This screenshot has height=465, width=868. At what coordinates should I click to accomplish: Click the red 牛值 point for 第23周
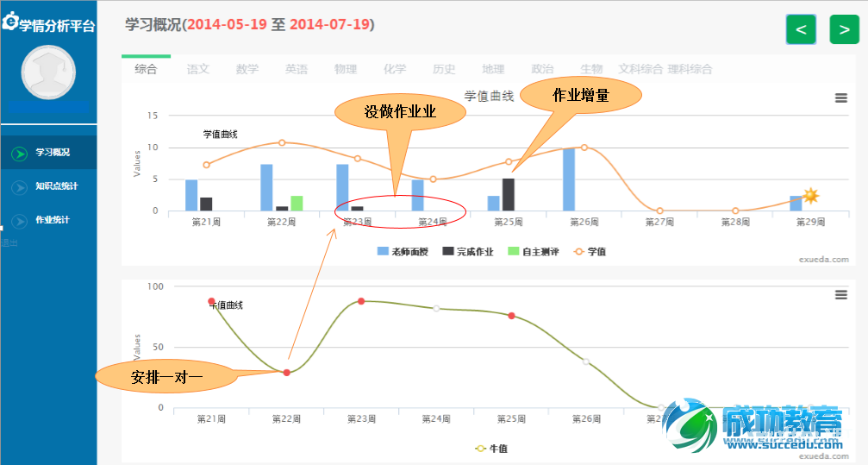361,301
